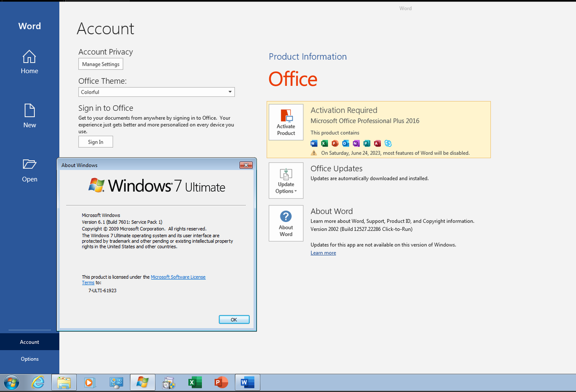This screenshot has height=392, width=576.
Task: Click the Account sidebar item
Action: pos(29,342)
